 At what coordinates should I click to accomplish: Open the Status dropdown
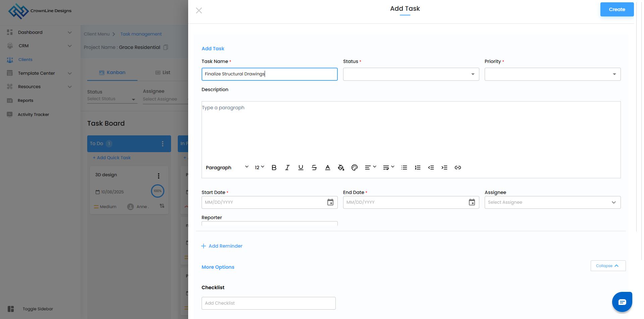411,74
